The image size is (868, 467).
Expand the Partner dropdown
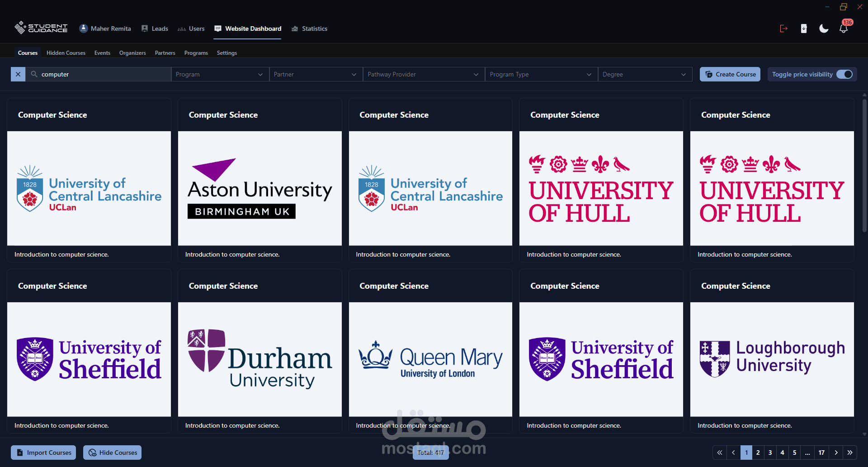(316, 74)
